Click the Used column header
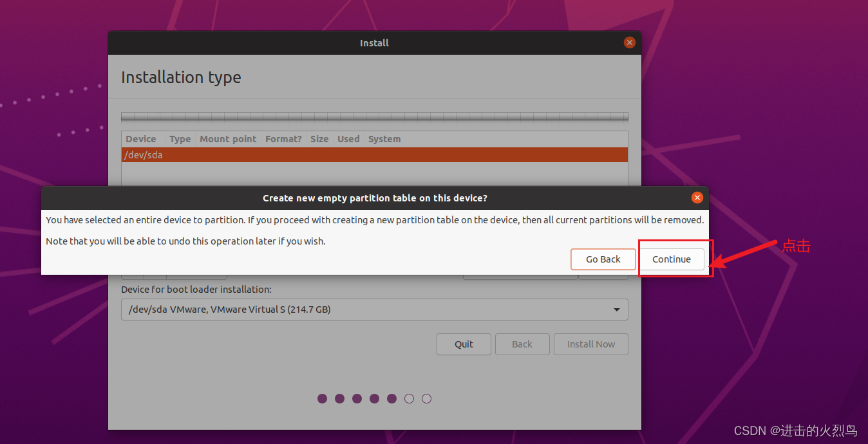Viewport: 868px width, 444px height. click(x=348, y=138)
